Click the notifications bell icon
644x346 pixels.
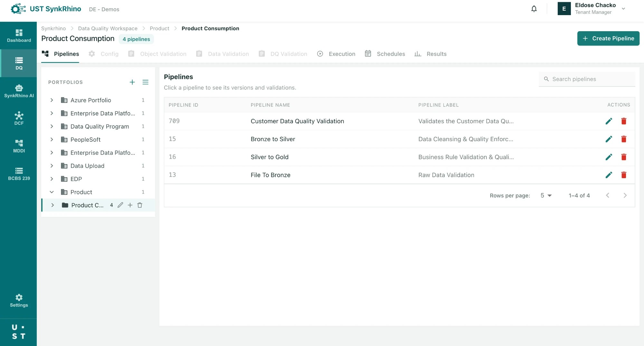(534, 9)
